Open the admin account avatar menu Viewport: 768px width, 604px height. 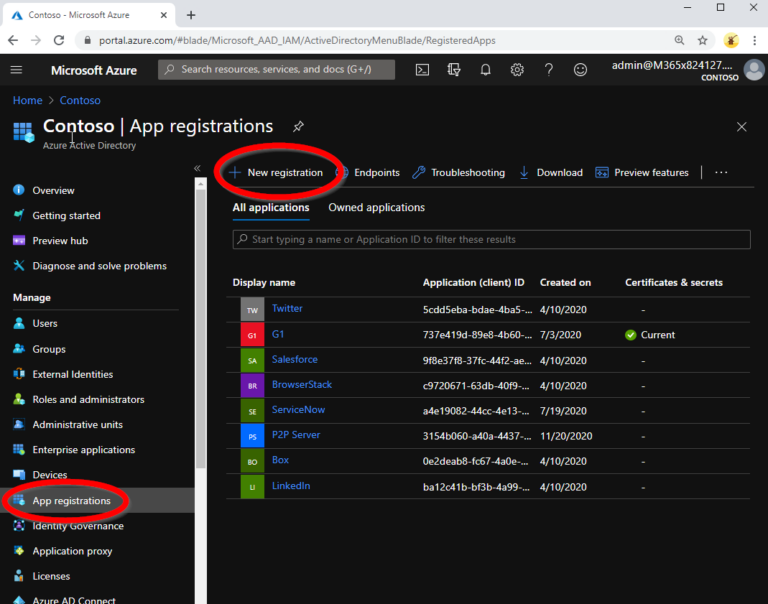754,70
